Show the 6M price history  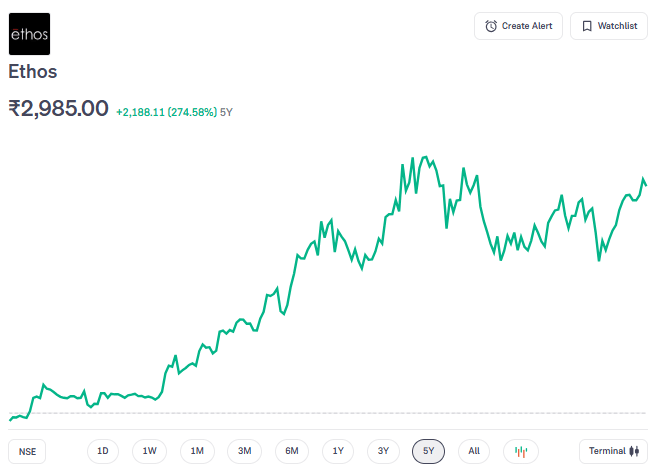coord(292,451)
